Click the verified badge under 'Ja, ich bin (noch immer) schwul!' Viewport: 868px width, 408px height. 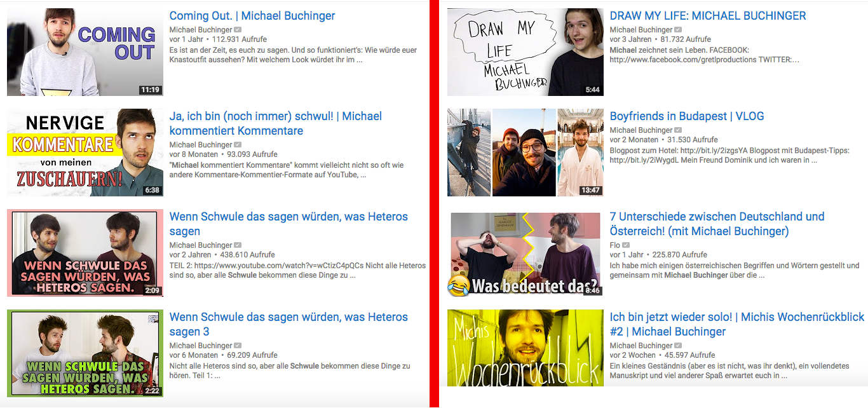[x=238, y=145]
